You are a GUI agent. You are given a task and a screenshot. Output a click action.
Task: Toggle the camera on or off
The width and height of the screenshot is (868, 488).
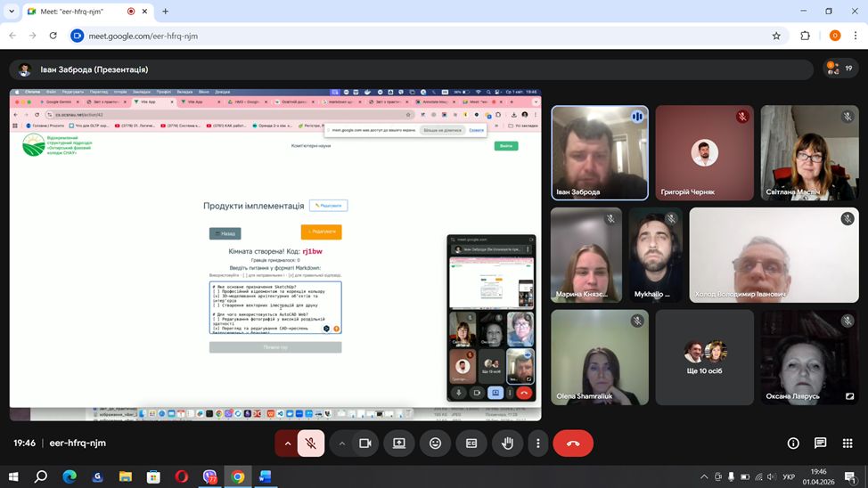pyautogui.click(x=364, y=443)
